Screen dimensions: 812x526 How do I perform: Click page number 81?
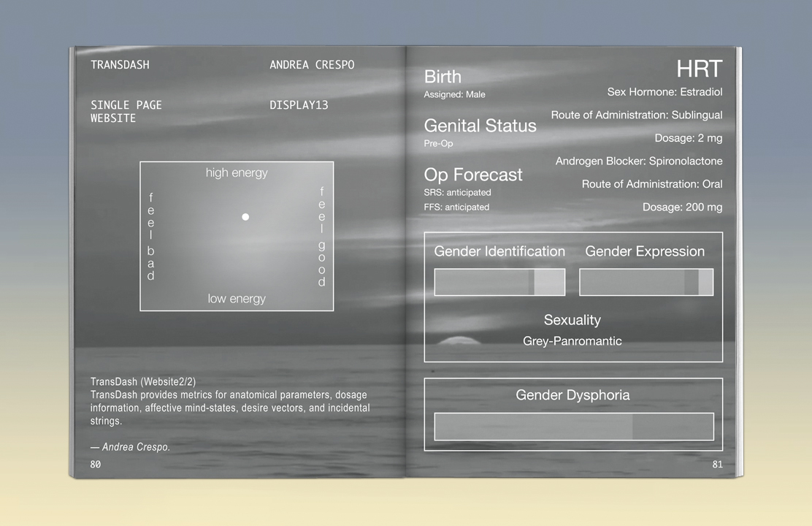tap(717, 465)
